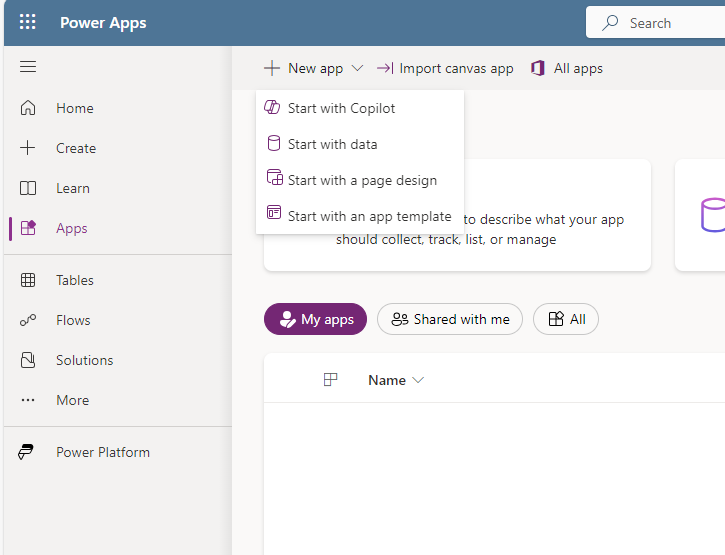Switch to Shared with me filter
725x555 pixels.
point(450,319)
